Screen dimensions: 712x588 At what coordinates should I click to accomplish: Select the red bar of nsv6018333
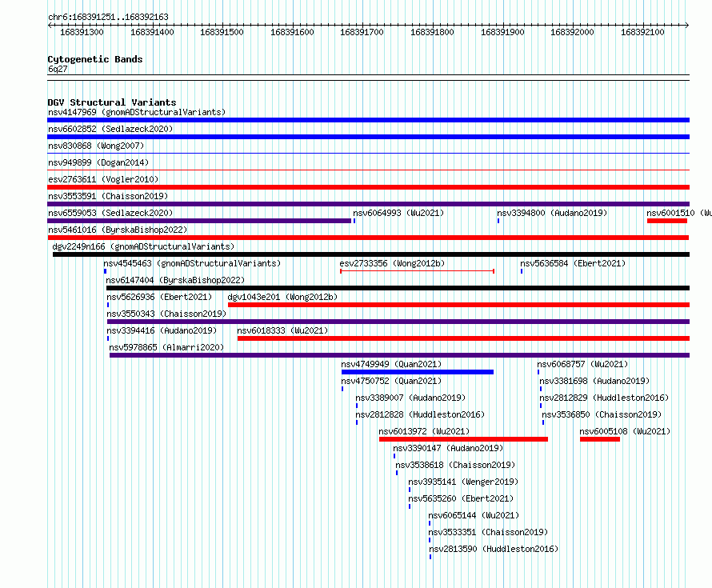(463, 338)
